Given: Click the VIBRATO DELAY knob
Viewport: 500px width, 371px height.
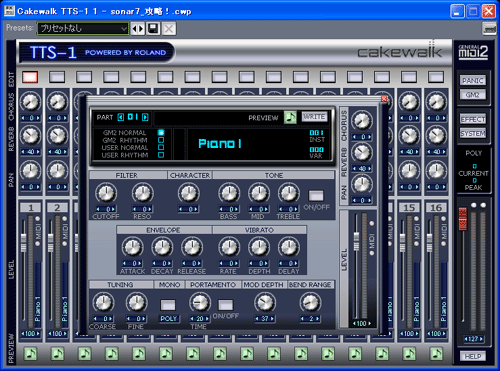Looking at the screenshot, I should coord(289,247).
